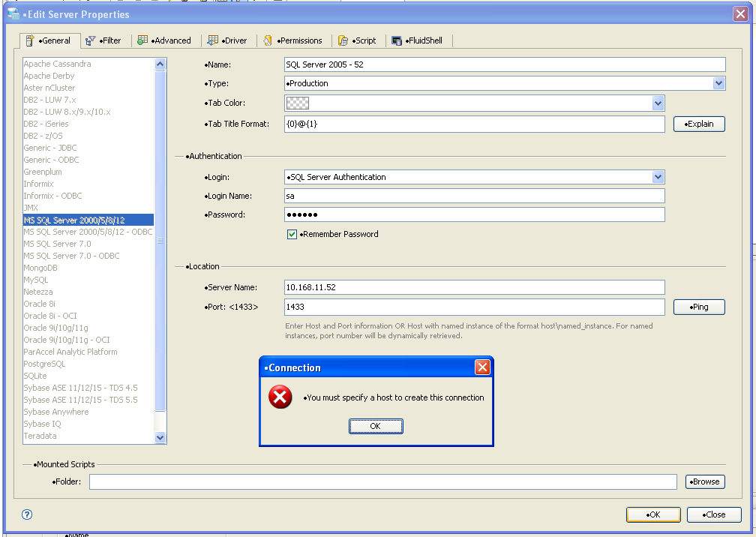Open the Login authentication dropdown
The image size is (756, 537).
coord(658,177)
